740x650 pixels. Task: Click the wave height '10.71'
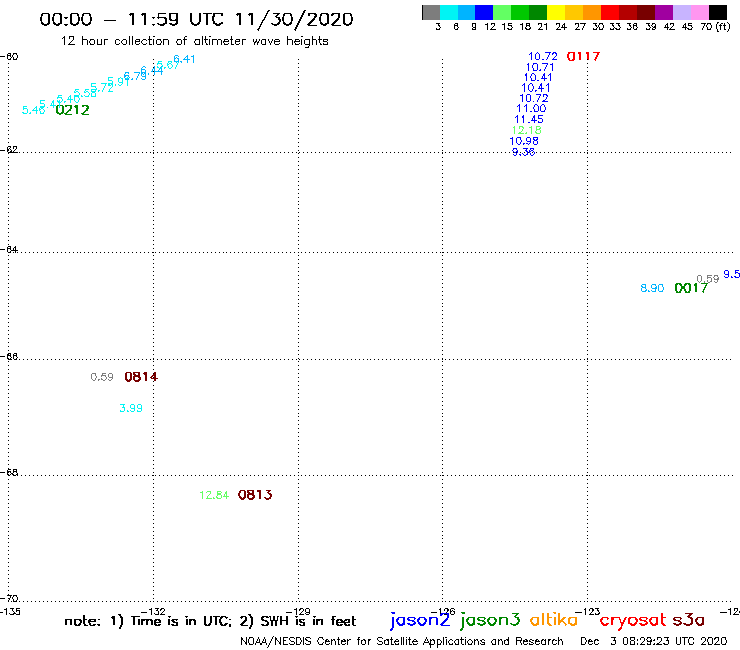click(540, 67)
